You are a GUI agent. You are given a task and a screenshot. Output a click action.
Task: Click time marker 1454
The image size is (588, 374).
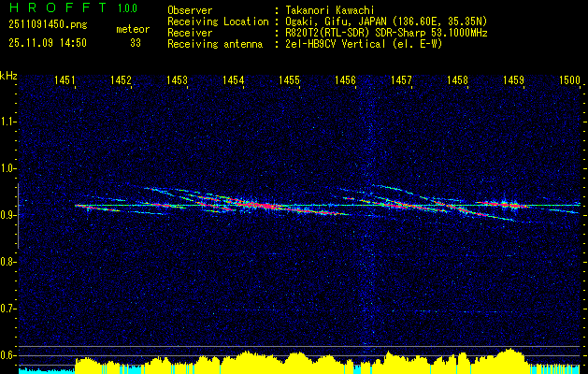click(234, 79)
